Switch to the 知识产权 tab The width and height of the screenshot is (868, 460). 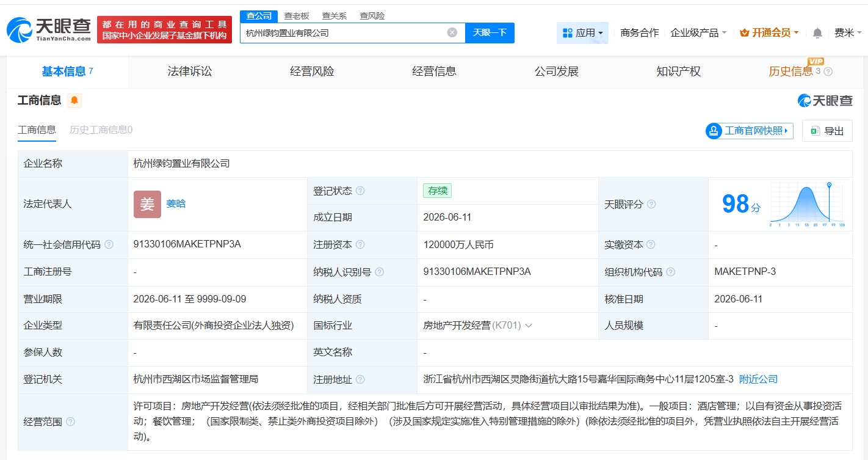tap(678, 71)
